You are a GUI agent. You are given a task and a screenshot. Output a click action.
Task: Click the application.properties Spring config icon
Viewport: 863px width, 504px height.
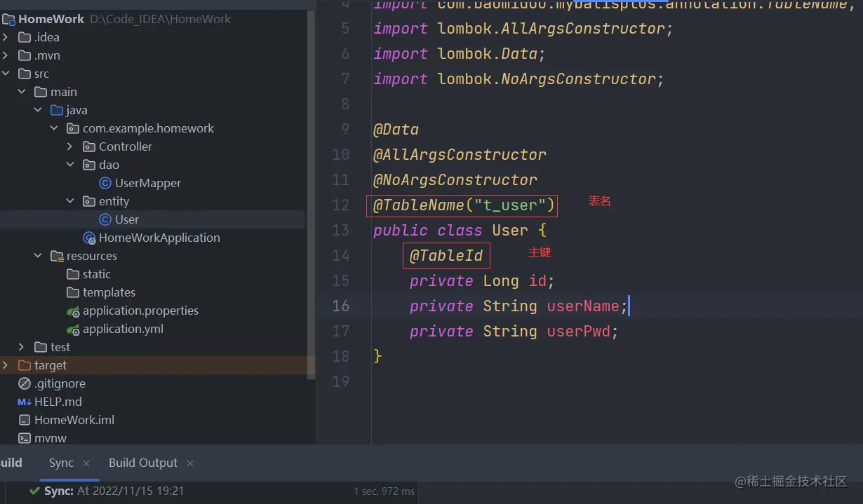point(73,311)
